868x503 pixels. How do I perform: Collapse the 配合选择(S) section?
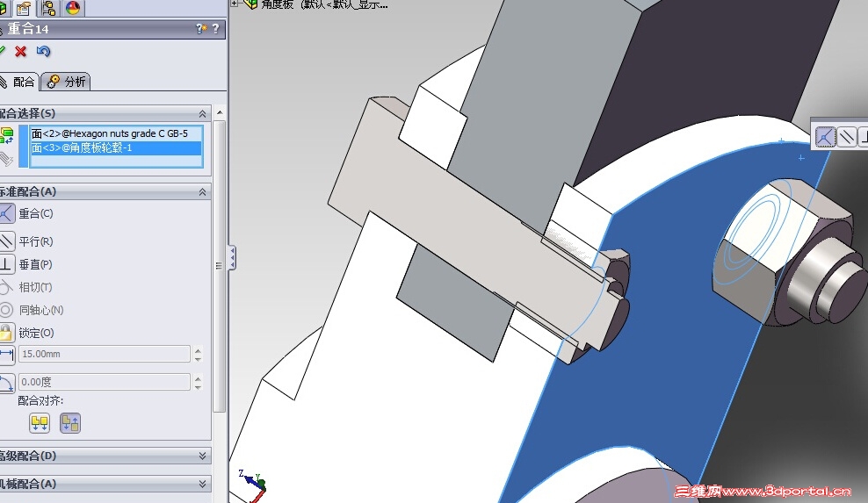[203, 113]
